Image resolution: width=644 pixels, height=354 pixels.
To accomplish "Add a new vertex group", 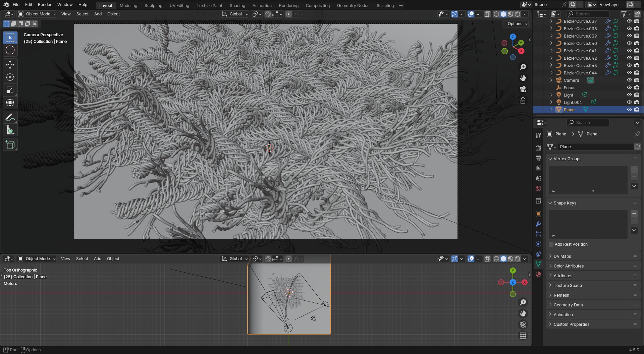I will pyautogui.click(x=634, y=169).
